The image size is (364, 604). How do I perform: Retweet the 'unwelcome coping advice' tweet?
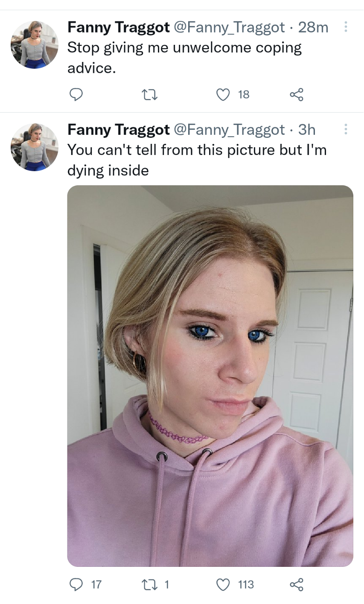[150, 95]
